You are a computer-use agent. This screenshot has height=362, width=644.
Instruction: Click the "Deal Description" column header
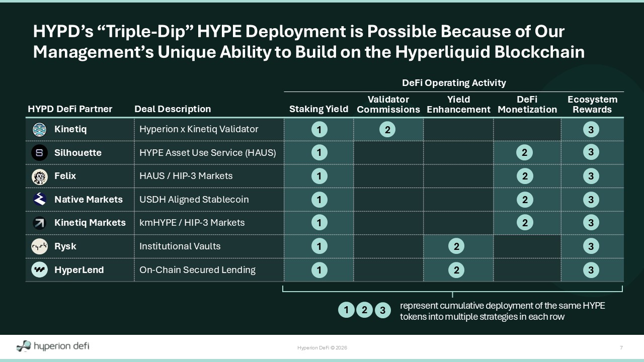point(173,109)
